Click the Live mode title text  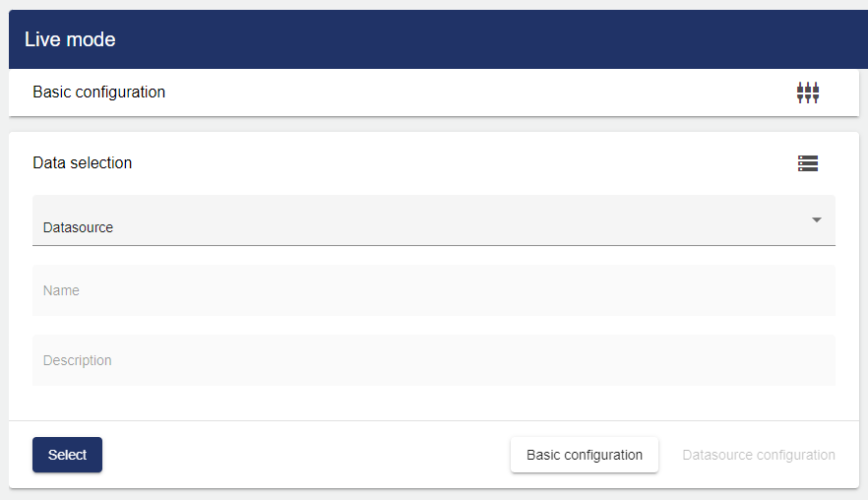70,39
